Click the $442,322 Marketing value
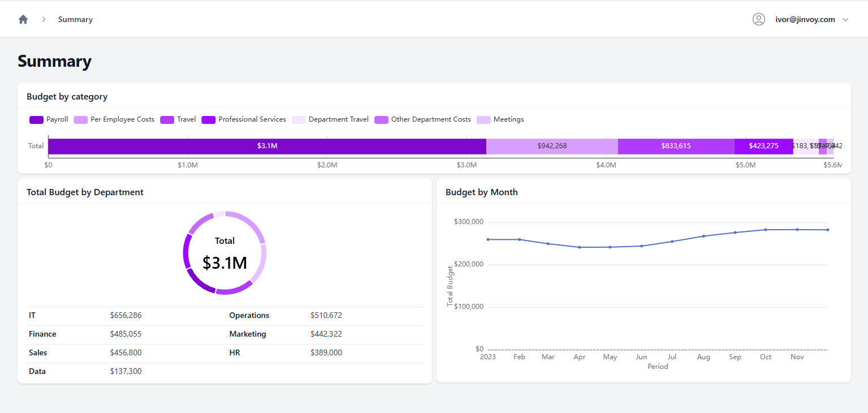This screenshot has width=868, height=413. [x=326, y=334]
